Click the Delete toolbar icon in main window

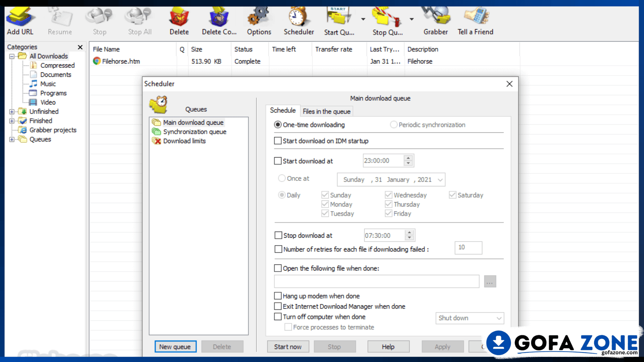(x=179, y=21)
